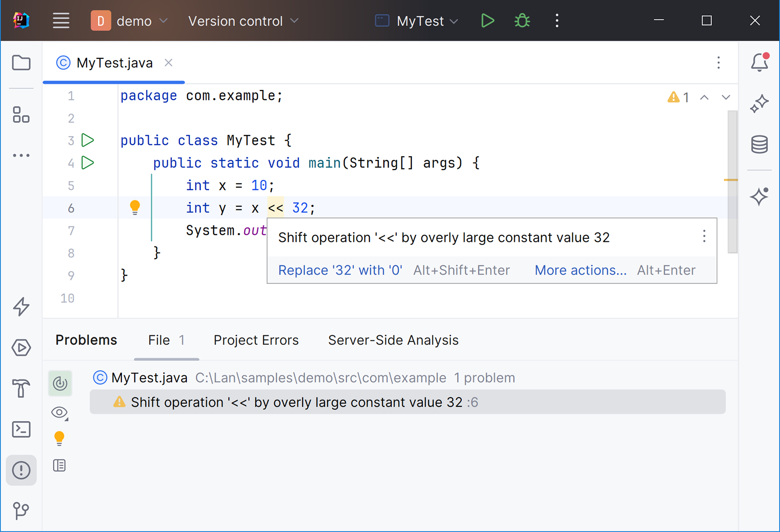Open the Structure tool window
780x532 pixels.
click(21, 114)
